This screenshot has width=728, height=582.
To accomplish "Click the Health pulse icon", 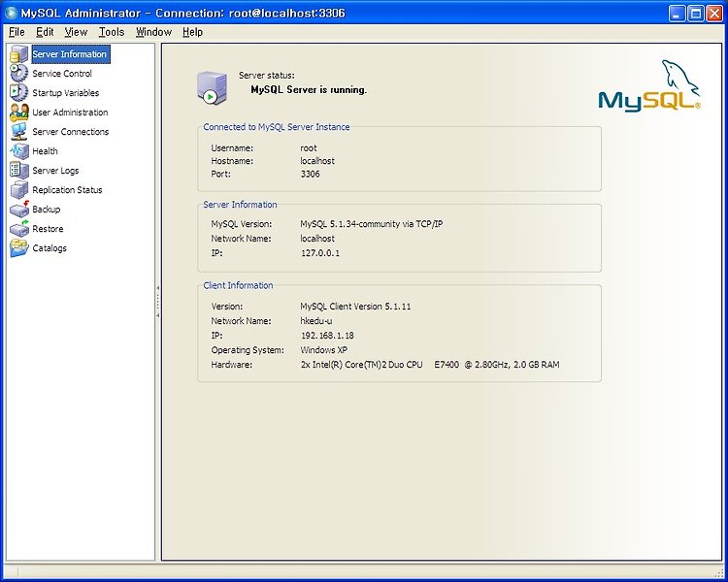I will (19, 151).
